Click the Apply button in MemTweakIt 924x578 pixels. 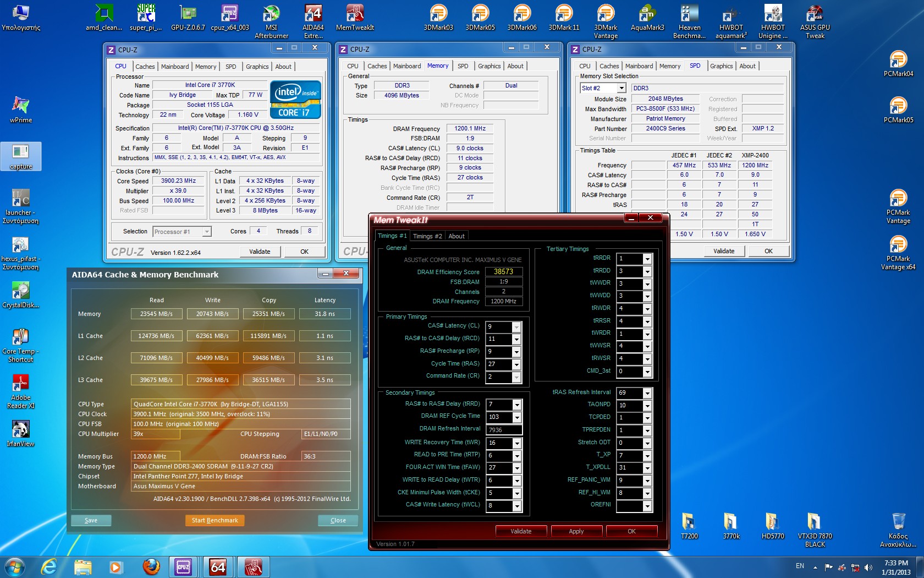point(576,531)
